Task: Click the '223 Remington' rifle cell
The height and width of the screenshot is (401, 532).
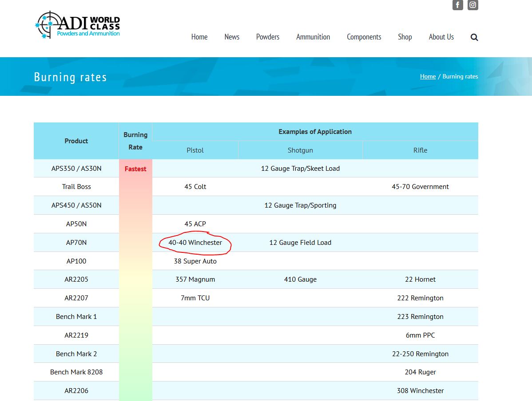Action: (x=420, y=317)
